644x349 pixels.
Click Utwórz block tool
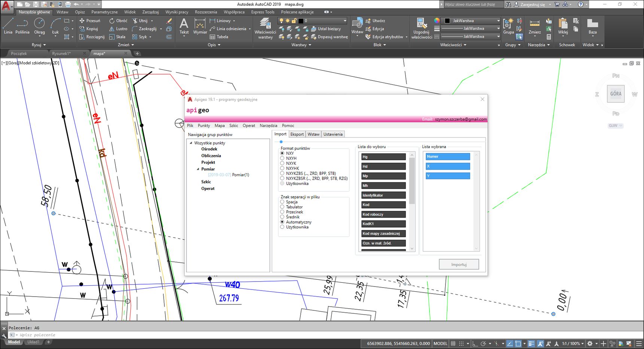click(375, 21)
